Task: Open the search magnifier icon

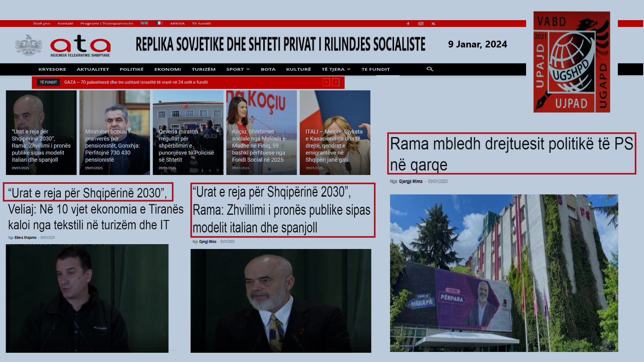Action: click(430, 69)
